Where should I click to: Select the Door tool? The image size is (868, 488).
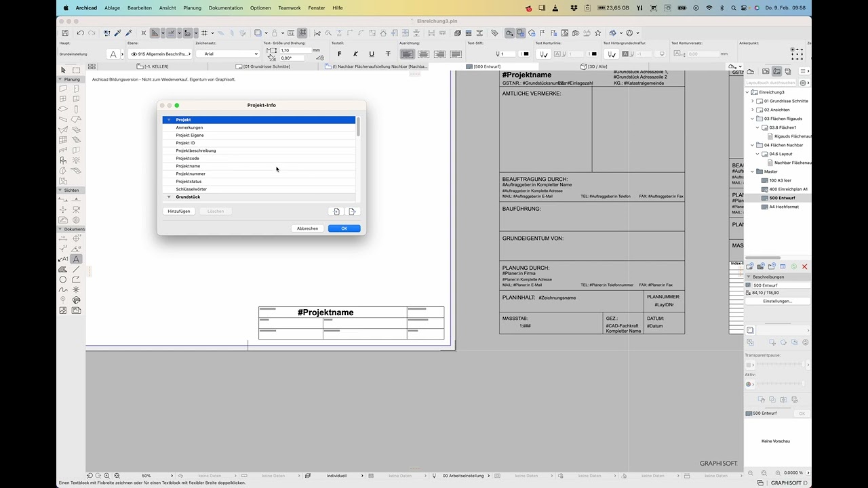click(76, 89)
